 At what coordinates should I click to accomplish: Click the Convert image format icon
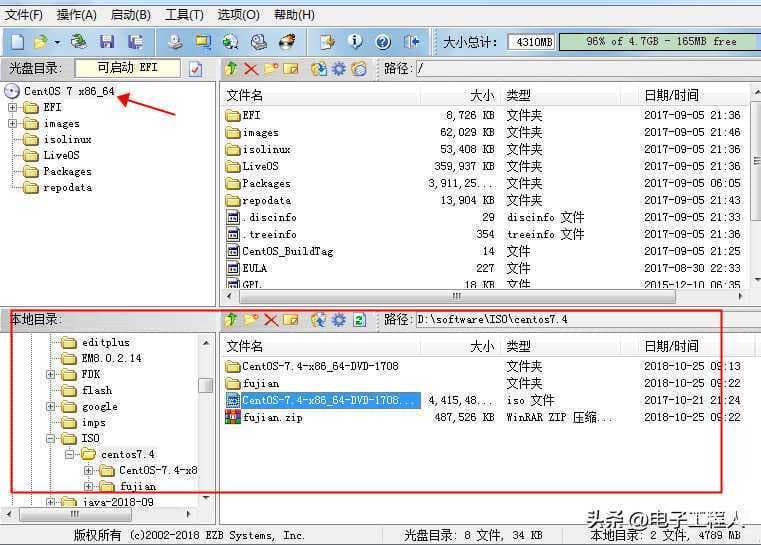203,42
